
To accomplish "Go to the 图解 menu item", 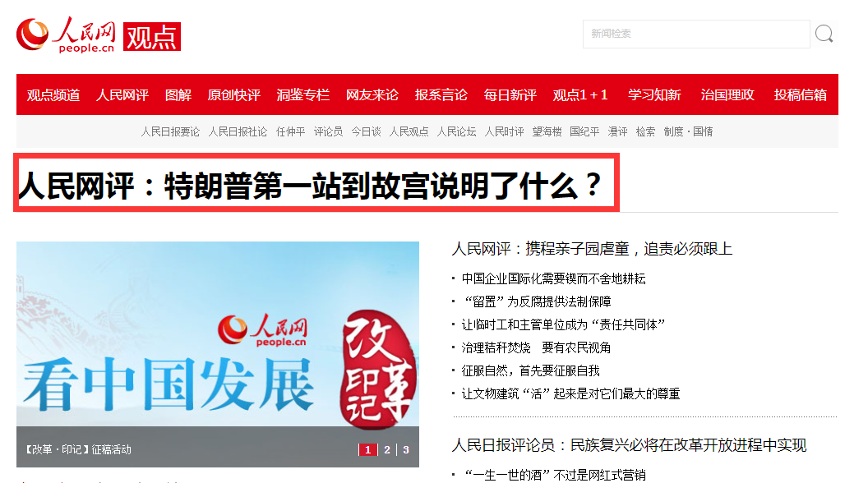I will pyautogui.click(x=178, y=95).
